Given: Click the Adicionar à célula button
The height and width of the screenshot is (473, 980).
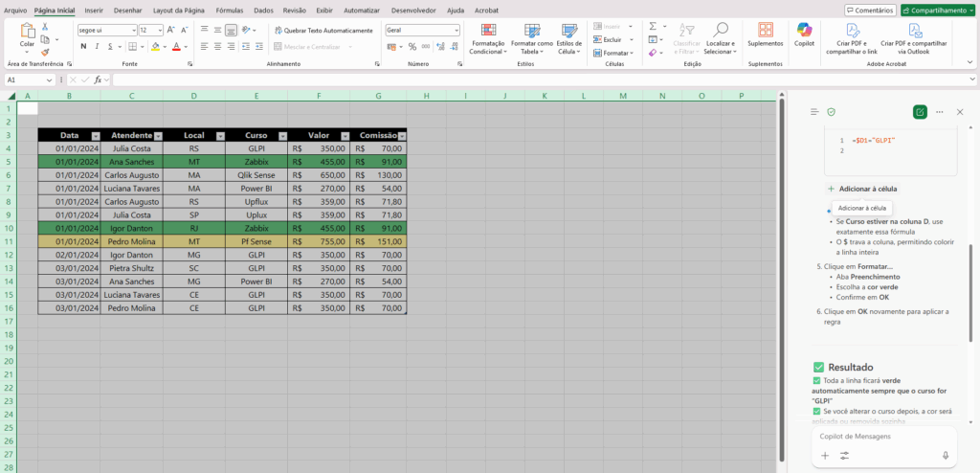Looking at the screenshot, I should coord(862,189).
